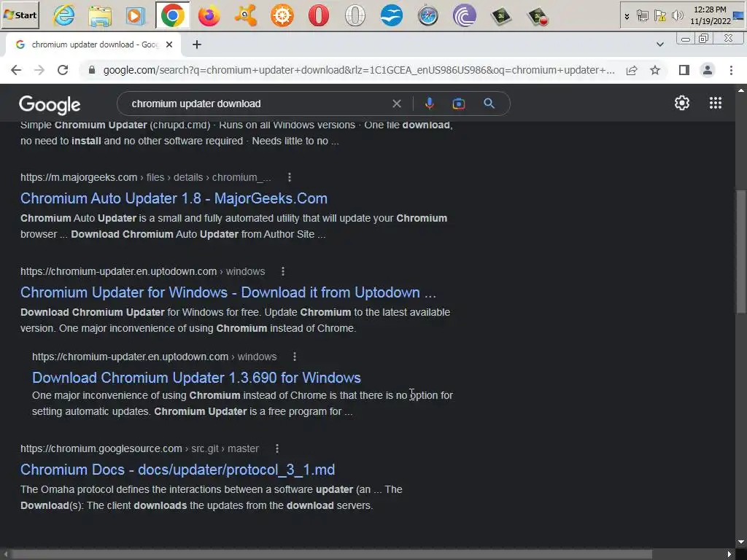Click the scrollbar up arrow

coord(741,90)
